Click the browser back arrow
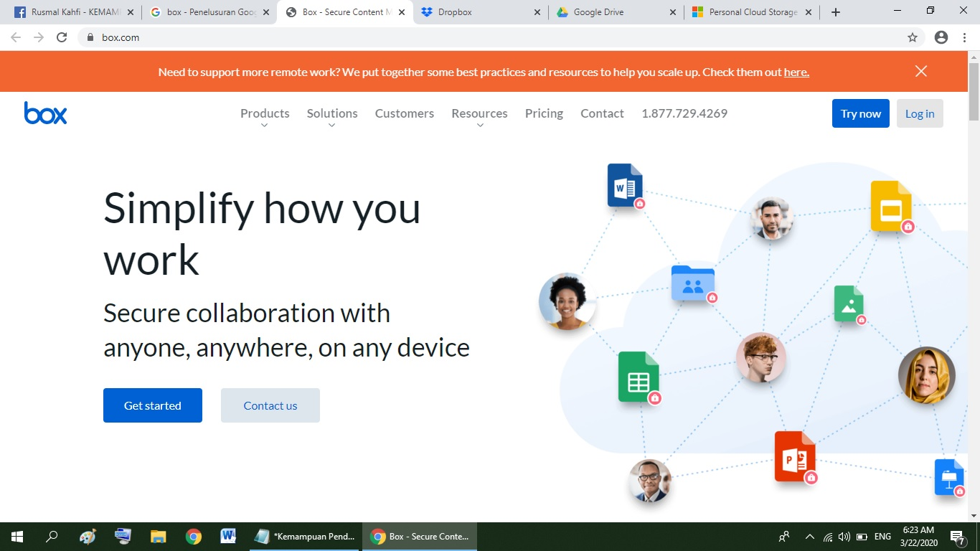The height and width of the screenshot is (551, 980). (x=16, y=37)
